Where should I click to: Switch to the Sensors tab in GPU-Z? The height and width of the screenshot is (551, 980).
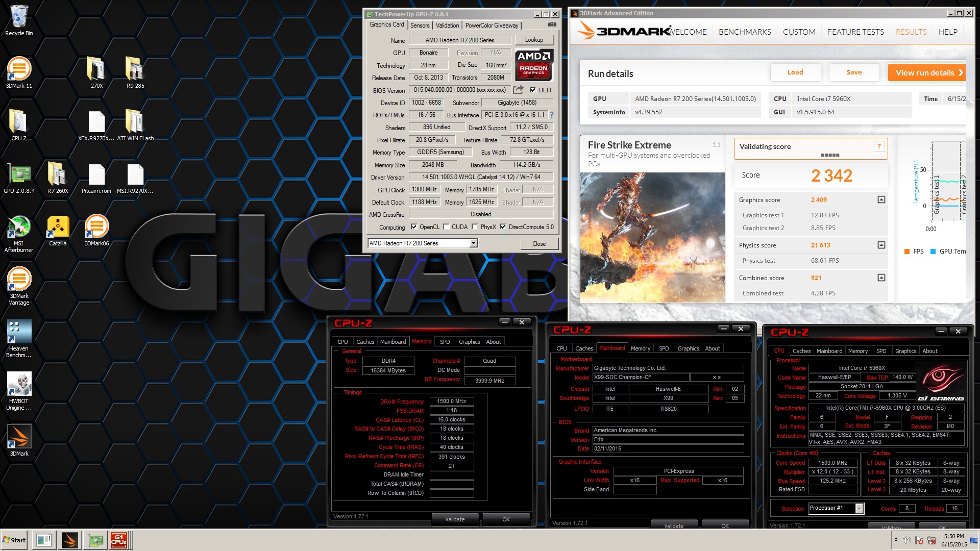coord(420,25)
